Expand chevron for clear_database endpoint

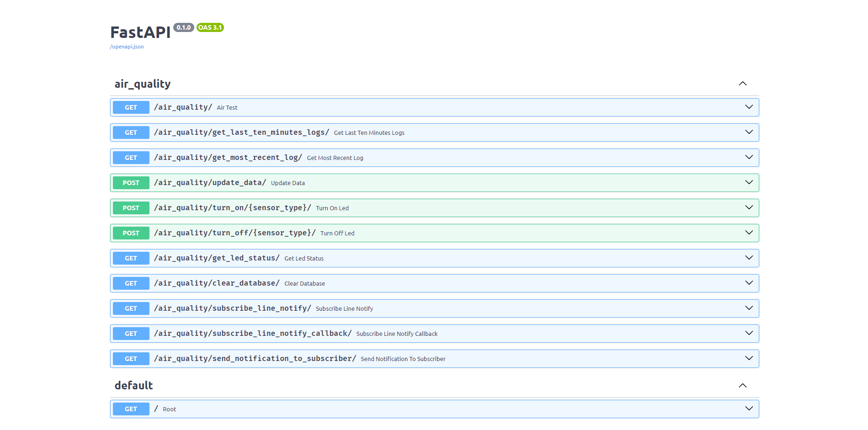click(749, 283)
